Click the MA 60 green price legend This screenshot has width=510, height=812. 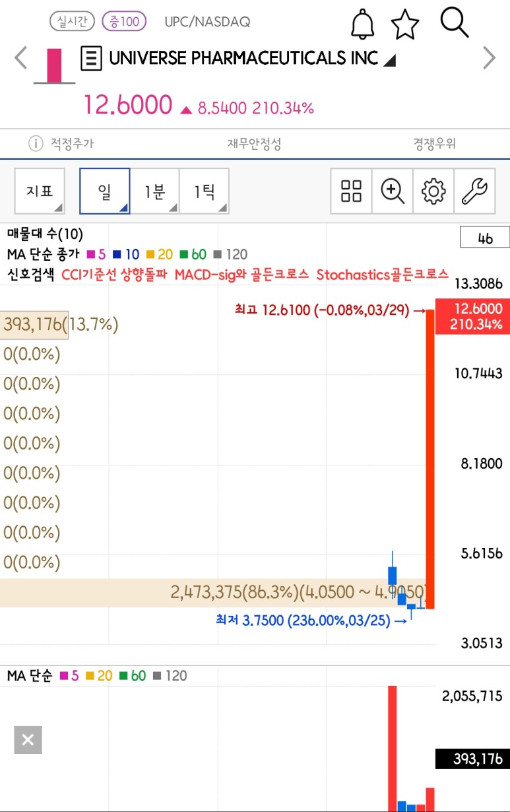(x=193, y=254)
